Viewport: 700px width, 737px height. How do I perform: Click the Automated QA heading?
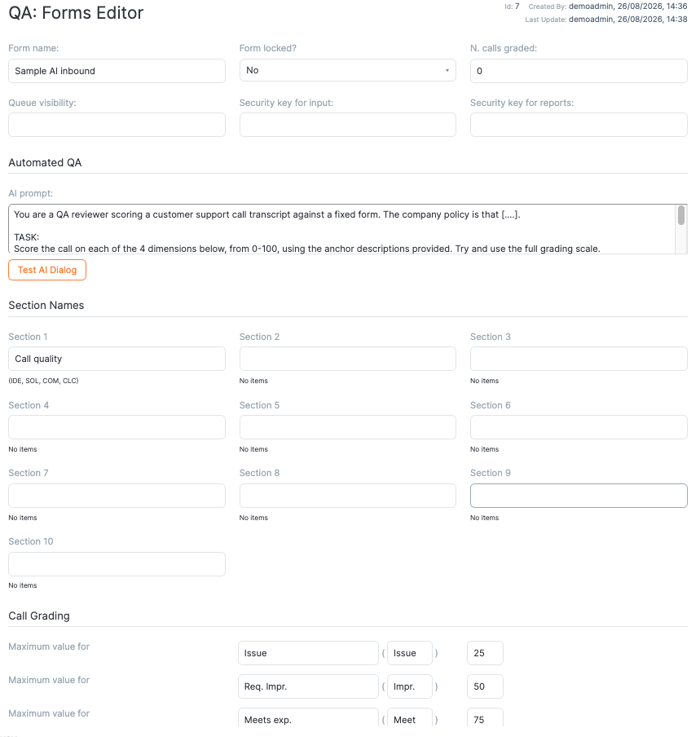[x=45, y=162]
